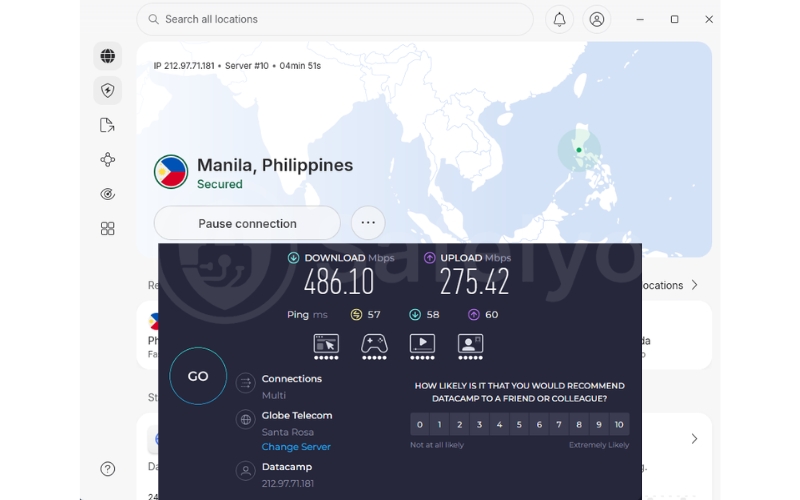This screenshot has height=500, width=800.
Task: Click the Change Server link
Action: click(x=296, y=446)
